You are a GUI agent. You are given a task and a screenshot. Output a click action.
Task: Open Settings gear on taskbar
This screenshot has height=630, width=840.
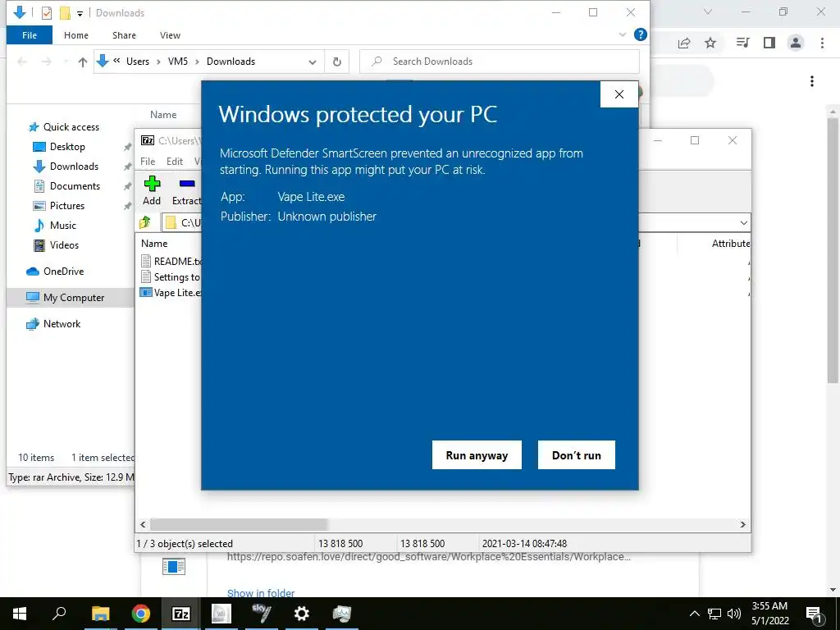point(302,614)
